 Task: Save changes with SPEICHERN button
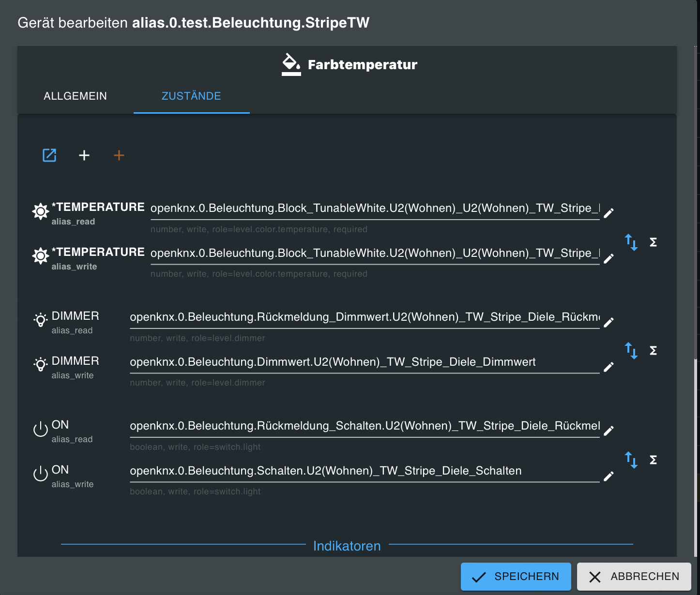pyautogui.click(x=516, y=577)
